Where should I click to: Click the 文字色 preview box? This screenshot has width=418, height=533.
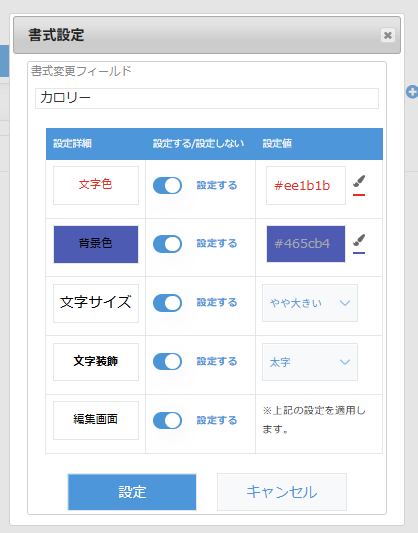[x=96, y=185]
